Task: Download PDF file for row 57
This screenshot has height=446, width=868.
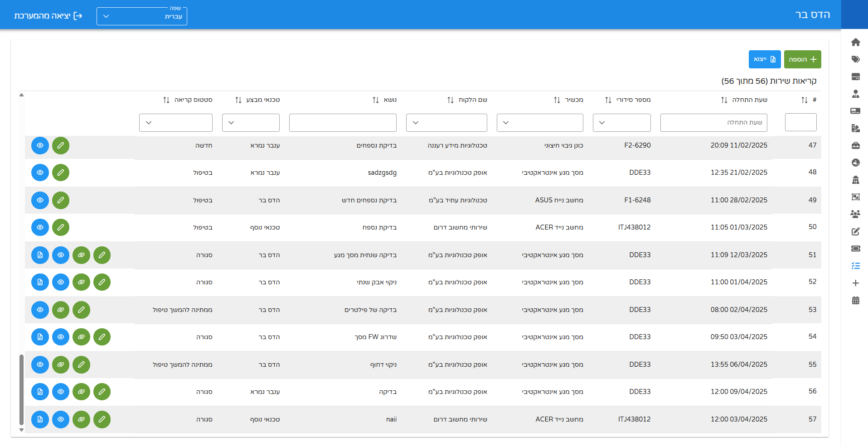Action: [x=40, y=419]
